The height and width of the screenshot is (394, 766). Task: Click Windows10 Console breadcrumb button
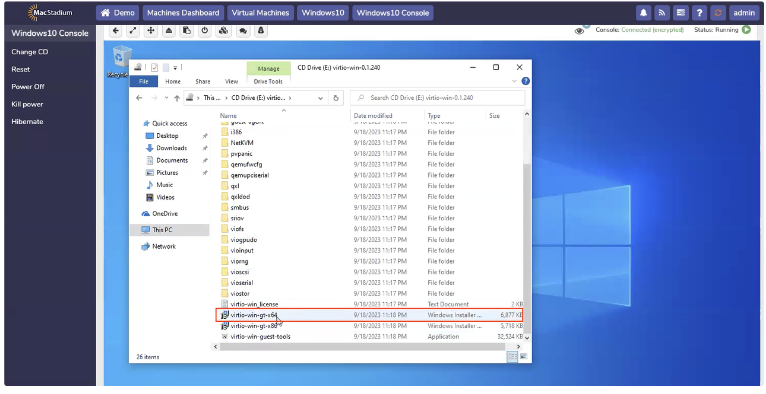click(393, 13)
